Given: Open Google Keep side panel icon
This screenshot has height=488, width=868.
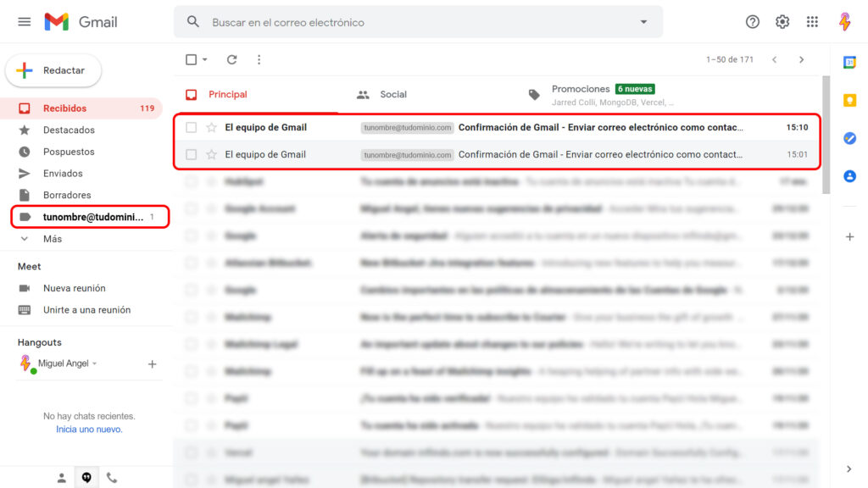Looking at the screenshot, I should click(x=849, y=100).
